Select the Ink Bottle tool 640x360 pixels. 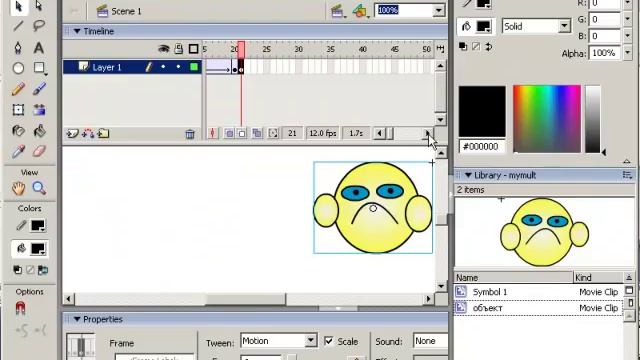(18, 131)
